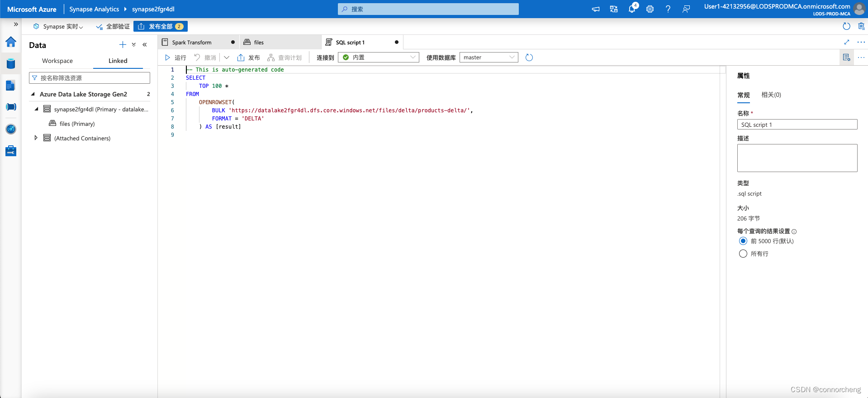868x398 pixels.
Task: Open the directory switcher icon
Action: coord(614,9)
